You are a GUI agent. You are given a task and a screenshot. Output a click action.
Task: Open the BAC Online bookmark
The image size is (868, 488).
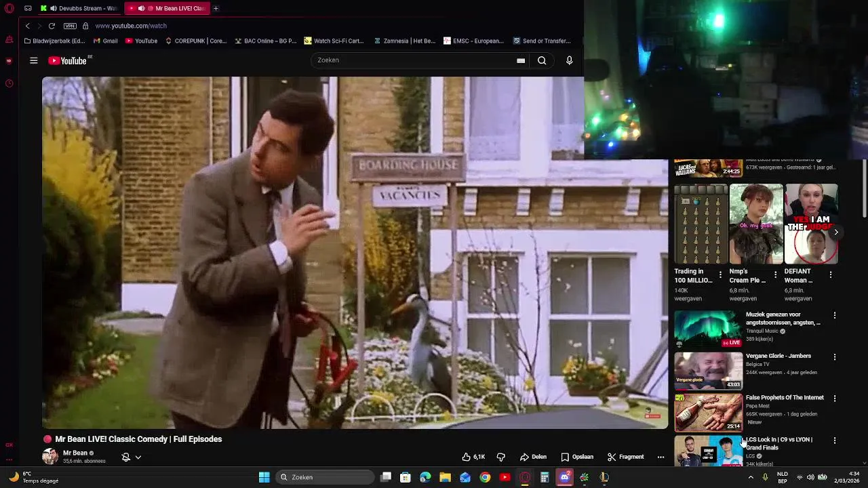point(265,41)
